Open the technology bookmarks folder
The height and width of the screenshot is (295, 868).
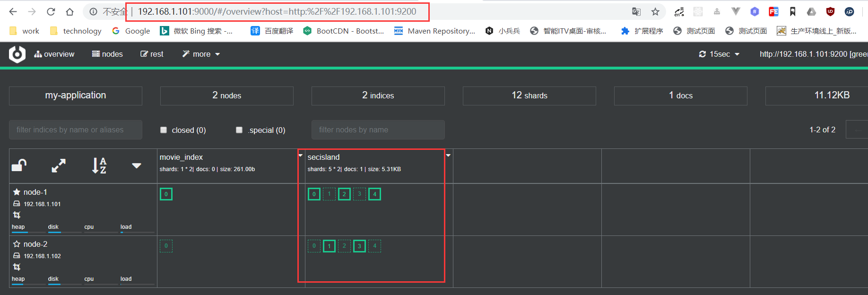(x=76, y=31)
